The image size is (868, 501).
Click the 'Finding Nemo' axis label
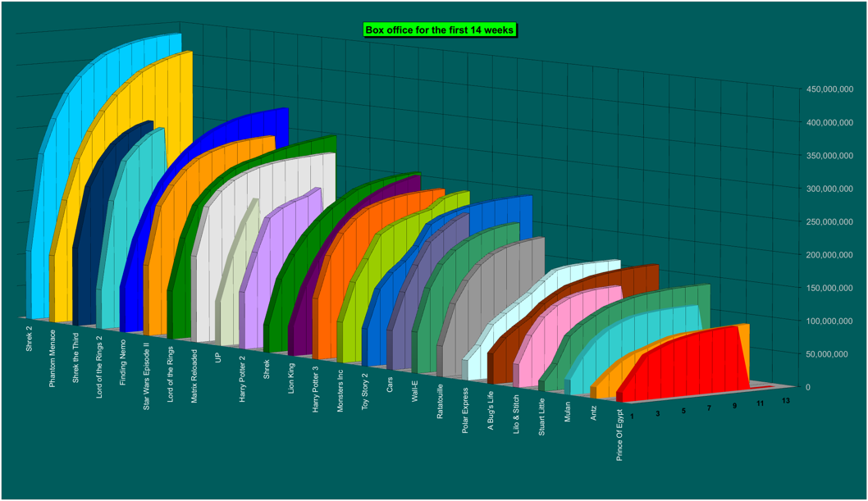tap(123, 362)
